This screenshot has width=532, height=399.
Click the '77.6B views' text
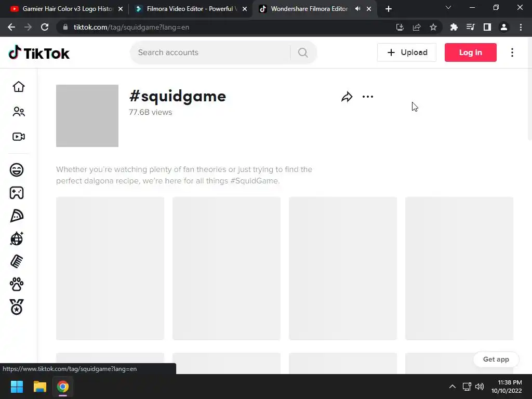tap(150, 112)
